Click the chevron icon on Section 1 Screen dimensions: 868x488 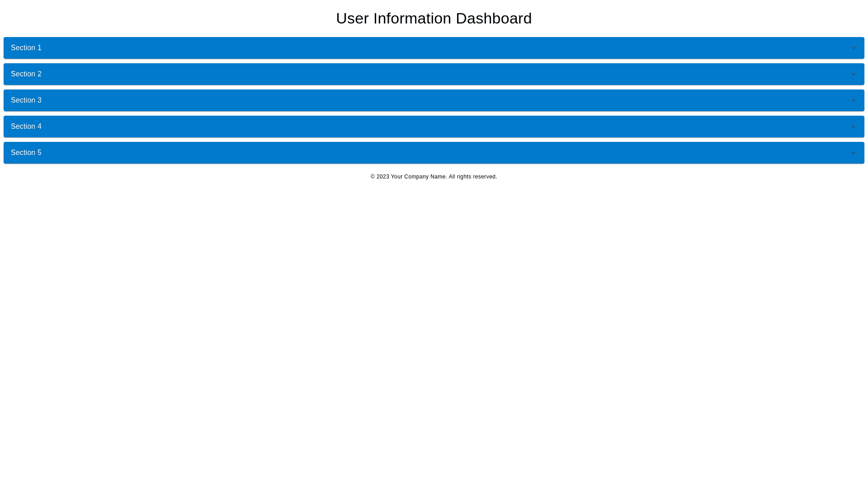[x=853, y=48]
